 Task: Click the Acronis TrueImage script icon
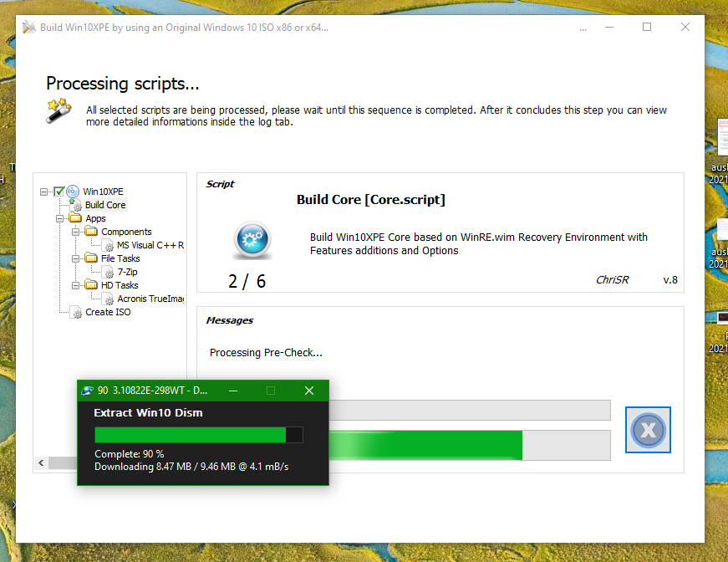click(x=108, y=299)
